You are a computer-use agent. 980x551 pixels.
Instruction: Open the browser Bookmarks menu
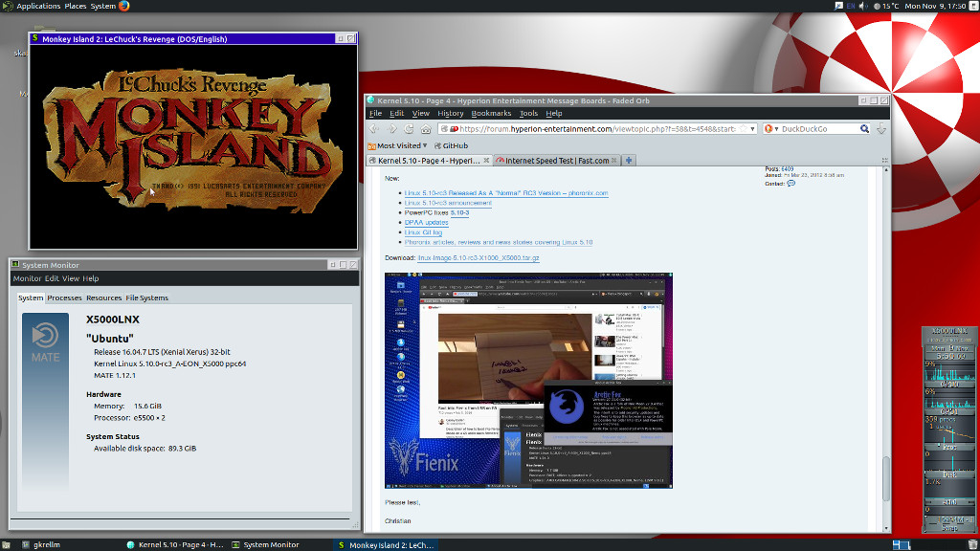pyautogui.click(x=491, y=113)
